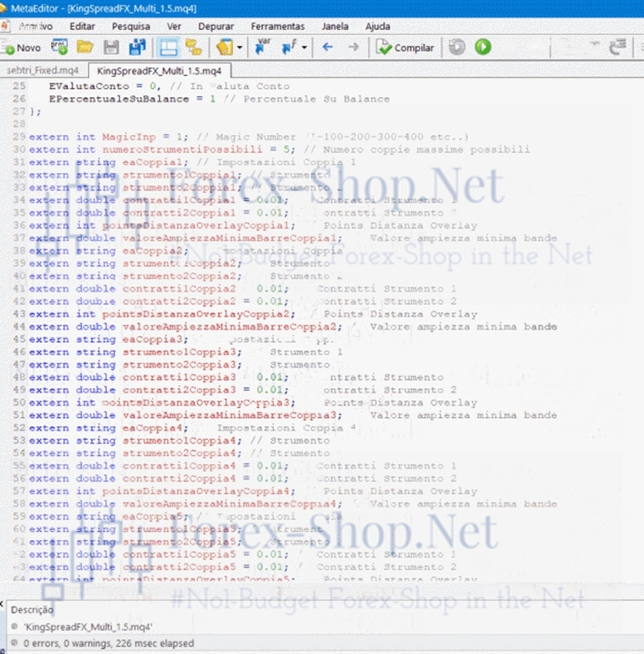Image resolution: width=644 pixels, height=654 pixels.
Task: Click the list functions 'f' icon
Action: [x=289, y=47]
